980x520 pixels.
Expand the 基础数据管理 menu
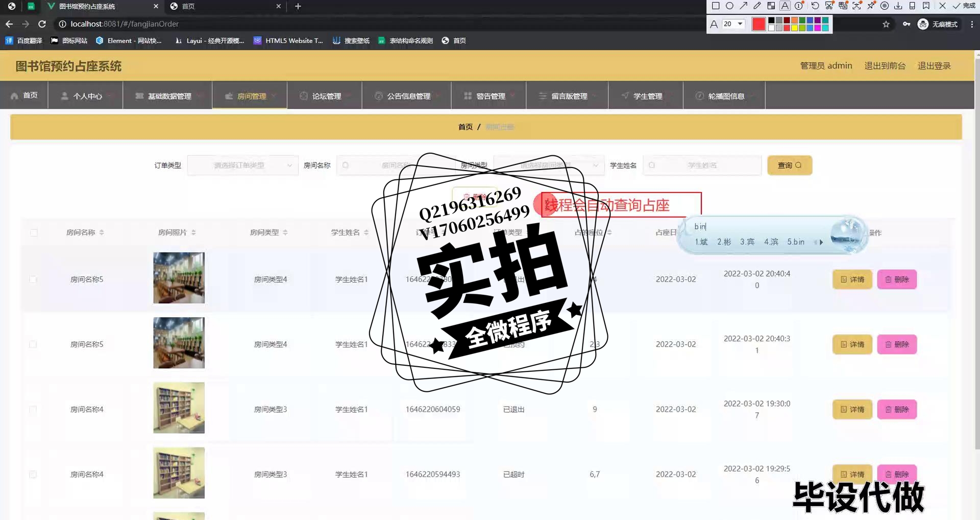click(x=167, y=96)
